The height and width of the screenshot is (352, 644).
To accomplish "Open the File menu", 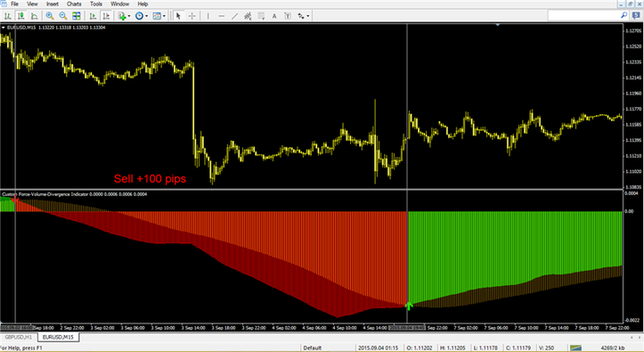I will coord(15,4).
